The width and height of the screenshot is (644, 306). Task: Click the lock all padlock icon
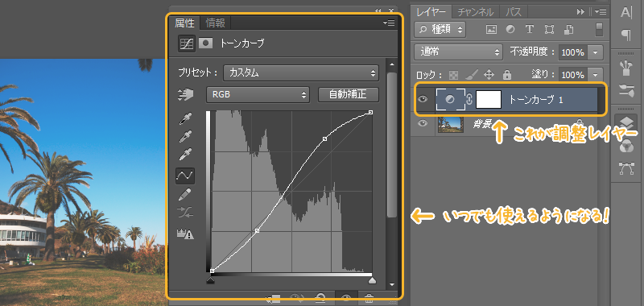507,75
